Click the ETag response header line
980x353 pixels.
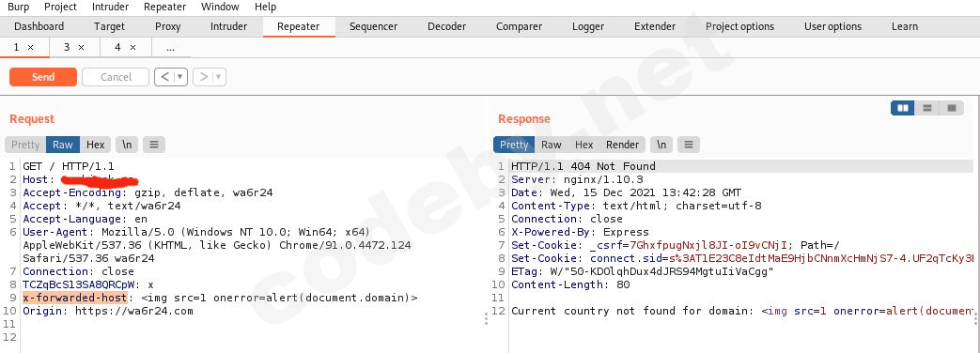click(x=643, y=271)
